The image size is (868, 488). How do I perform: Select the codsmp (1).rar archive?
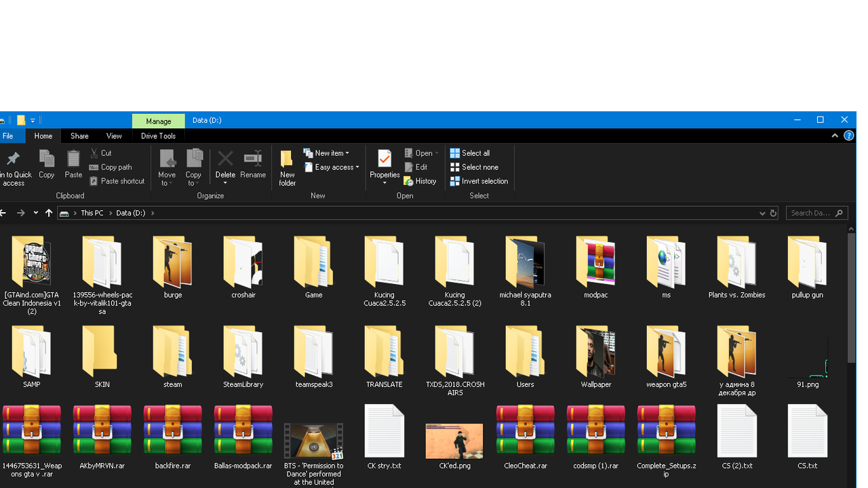pyautogui.click(x=596, y=437)
